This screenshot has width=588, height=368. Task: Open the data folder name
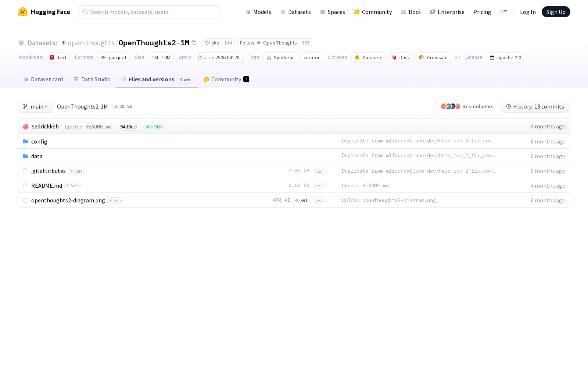[x=37, y=156]
